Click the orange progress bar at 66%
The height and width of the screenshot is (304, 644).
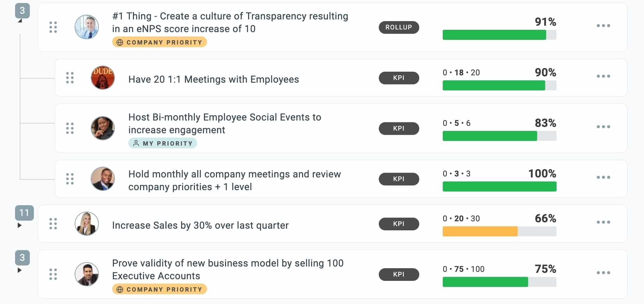click(480, 231)
